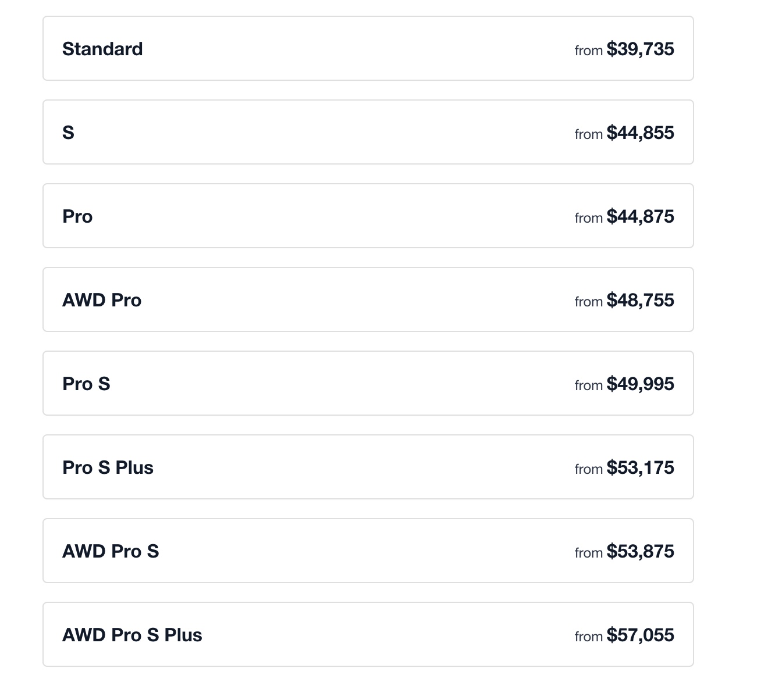Click the AWD Pro name text

[x=102, y=301]
